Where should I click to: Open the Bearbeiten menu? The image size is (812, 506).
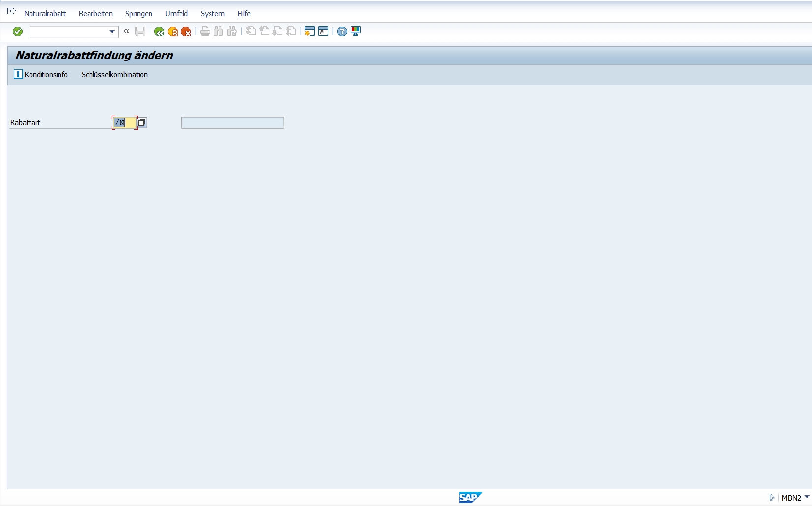[x=95, y=14]
